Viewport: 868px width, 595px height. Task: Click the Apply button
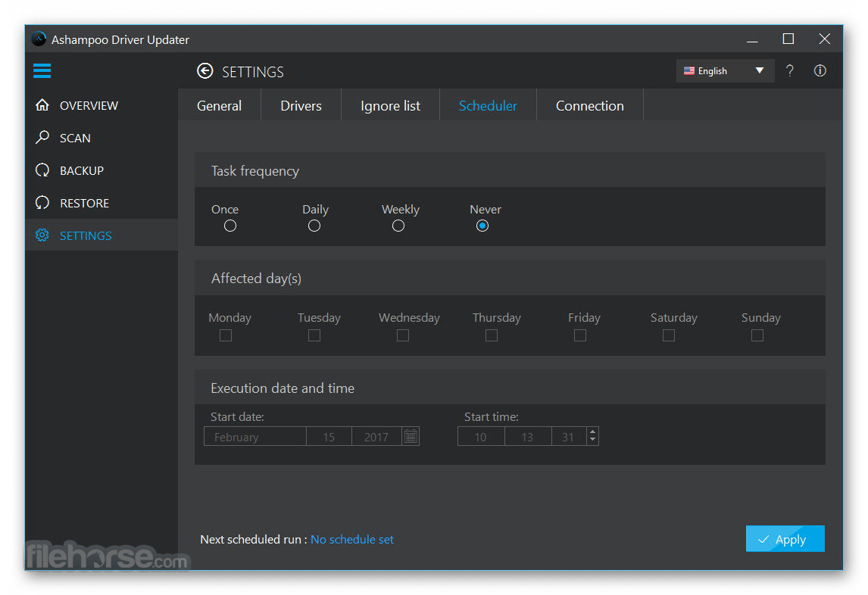click(x=785, y=538)
